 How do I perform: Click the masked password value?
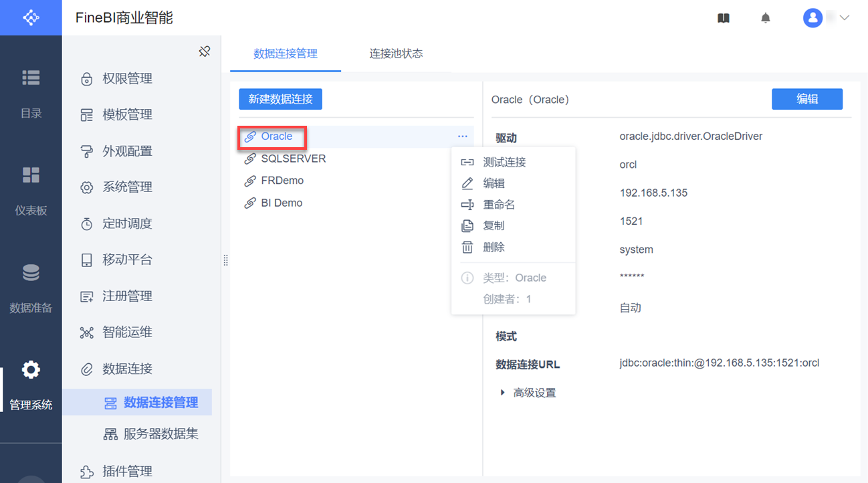tap(631, 277)
